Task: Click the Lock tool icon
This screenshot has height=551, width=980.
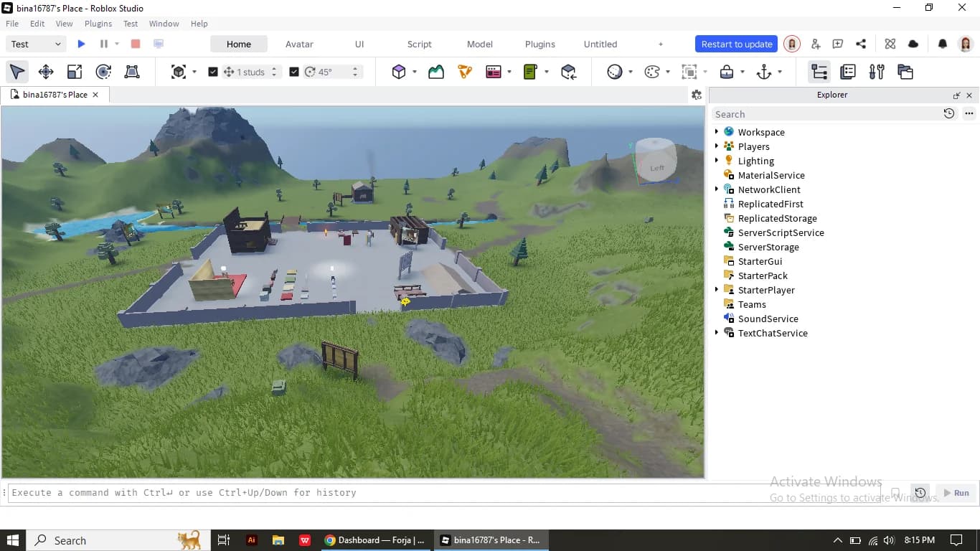Action: pos(726,72)
